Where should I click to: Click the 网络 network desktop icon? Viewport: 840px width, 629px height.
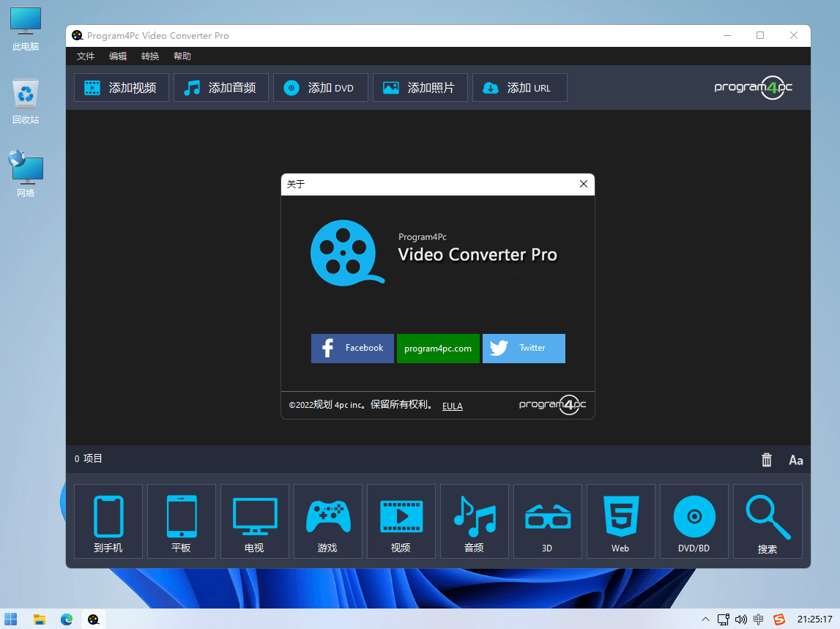(x=25, y=174)
